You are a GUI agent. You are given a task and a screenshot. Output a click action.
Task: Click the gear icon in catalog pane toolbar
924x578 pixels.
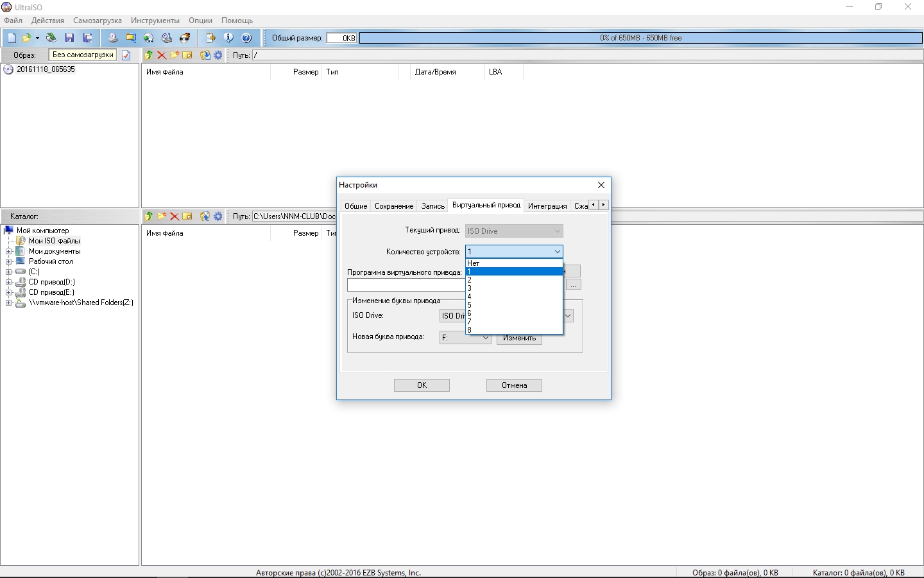point(218,216)
